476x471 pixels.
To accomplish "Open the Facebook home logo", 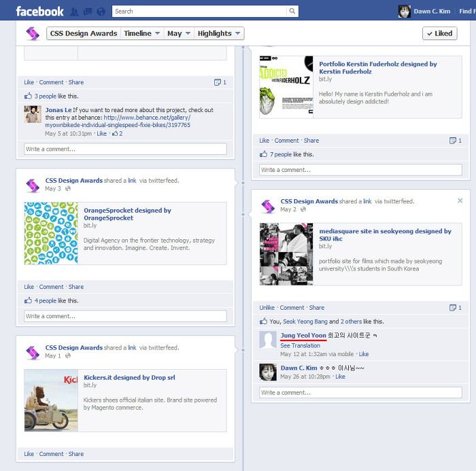I will tap(39, 12).
